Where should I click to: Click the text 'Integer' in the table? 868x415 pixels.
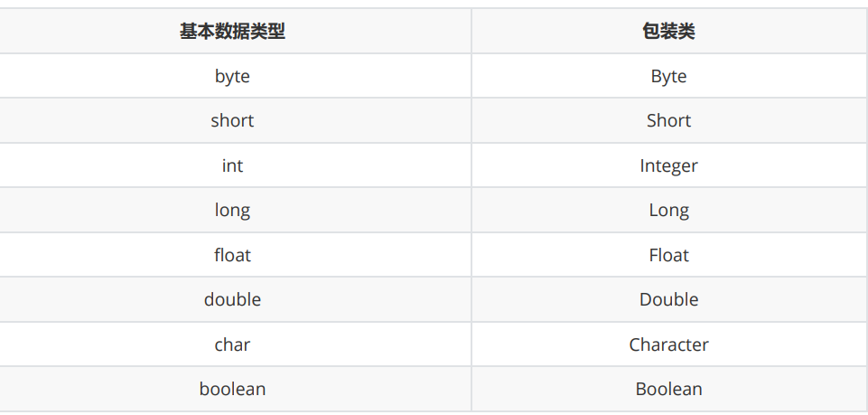pos(668,165)
